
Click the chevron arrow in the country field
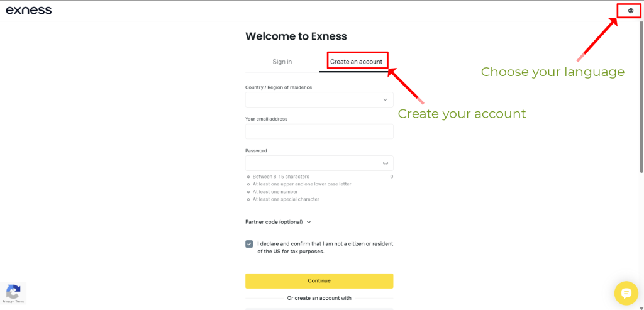click(386, 99)
